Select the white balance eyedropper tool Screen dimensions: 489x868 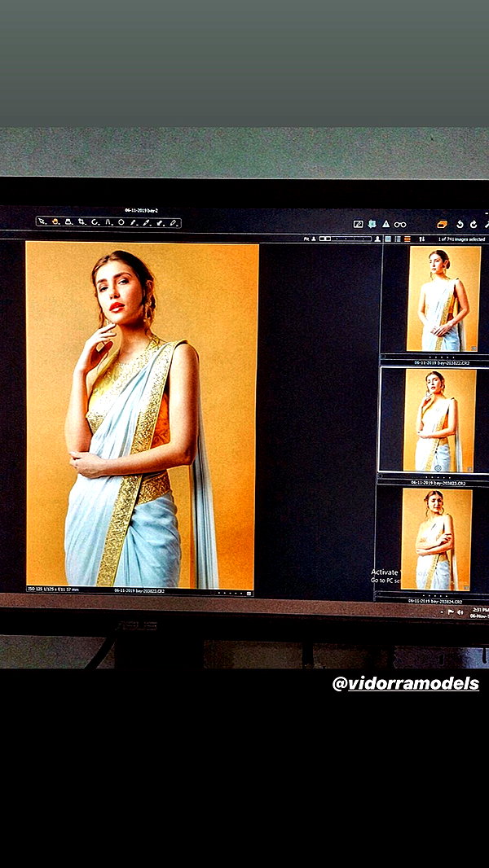[x=146, y=222]
